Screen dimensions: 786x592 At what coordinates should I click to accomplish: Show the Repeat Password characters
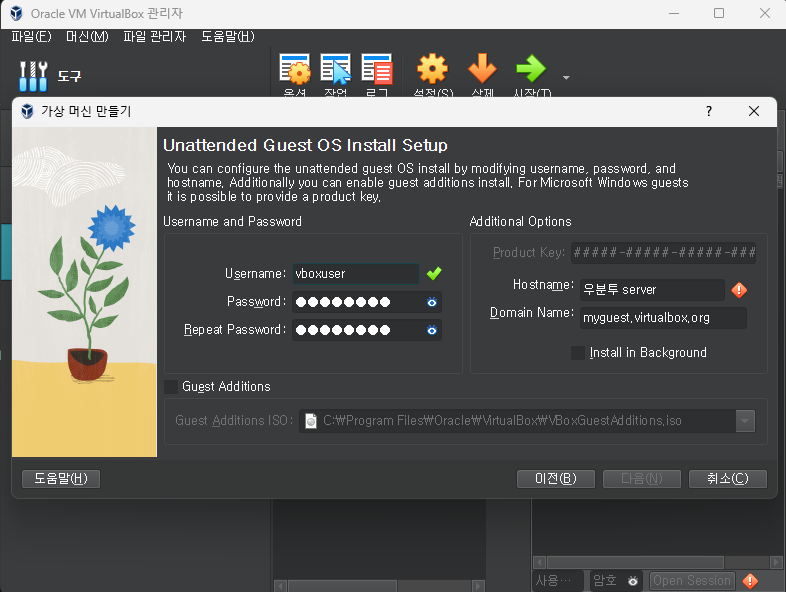click(432, 330)
